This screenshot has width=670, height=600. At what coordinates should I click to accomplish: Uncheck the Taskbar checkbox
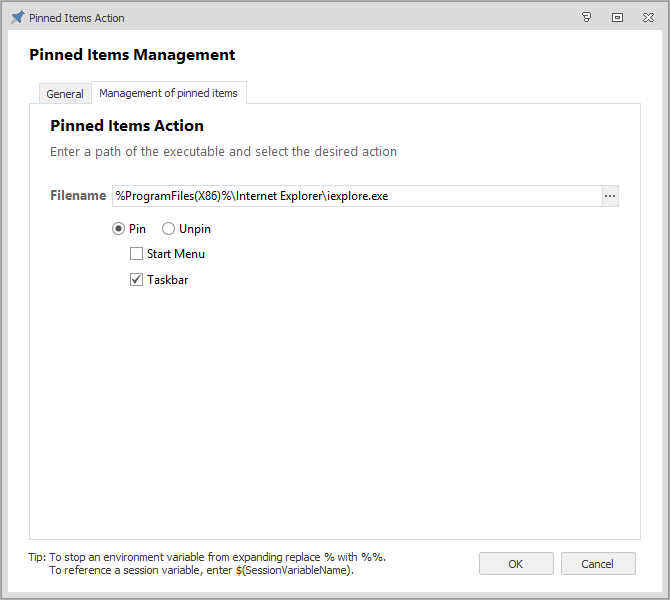[x=137, y=280]
